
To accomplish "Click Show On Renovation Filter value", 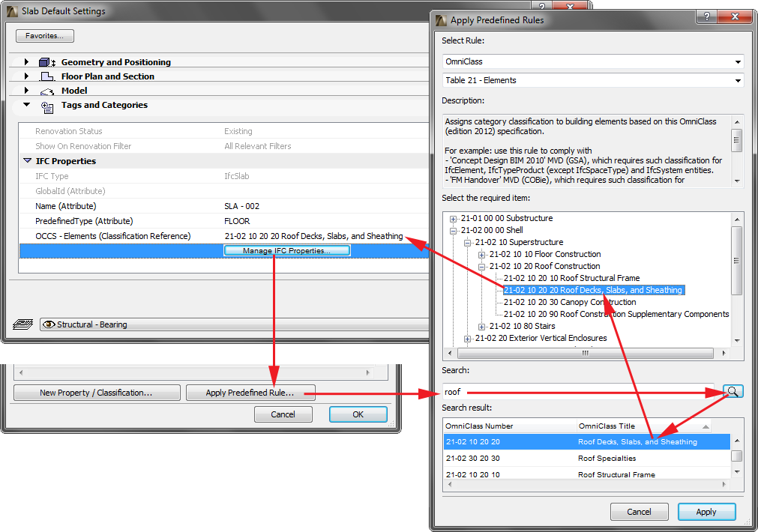I will 258,146.
